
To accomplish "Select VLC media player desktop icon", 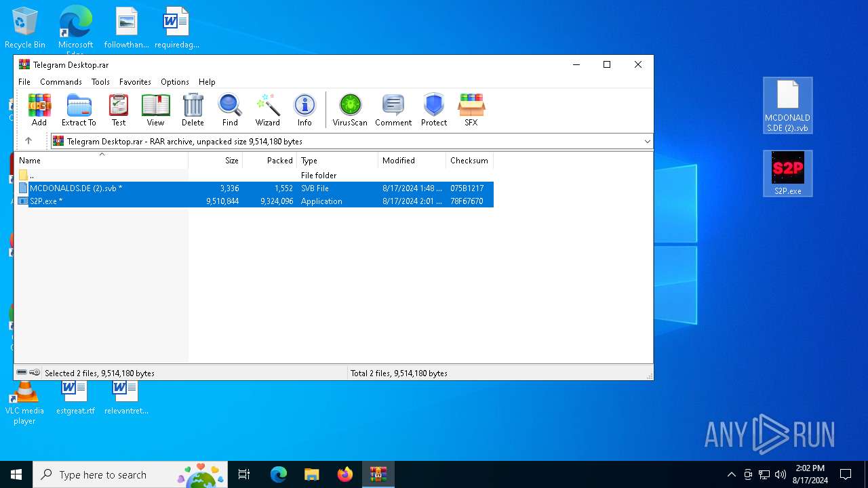I will 24,403.
